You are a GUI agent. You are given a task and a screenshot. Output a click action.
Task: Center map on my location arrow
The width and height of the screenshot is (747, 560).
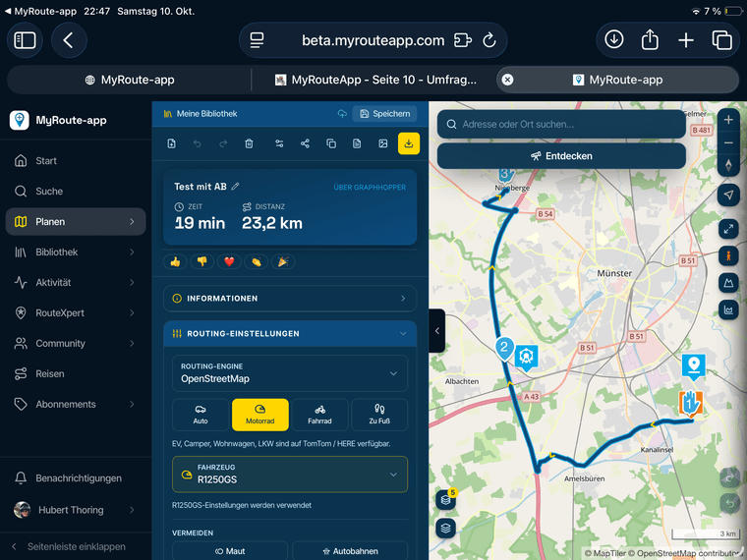click(728, 195)
